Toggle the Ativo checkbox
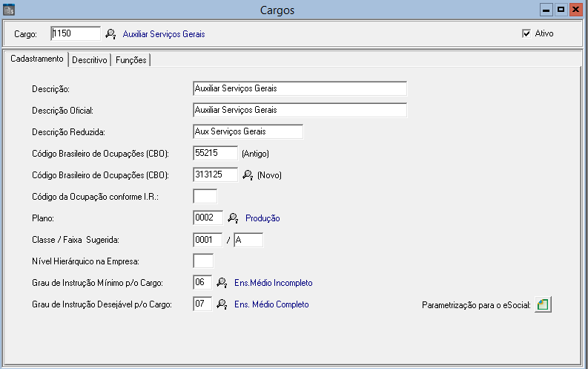Image resolution: width=588 pixels, height=369 pixels. pos(526,33)
